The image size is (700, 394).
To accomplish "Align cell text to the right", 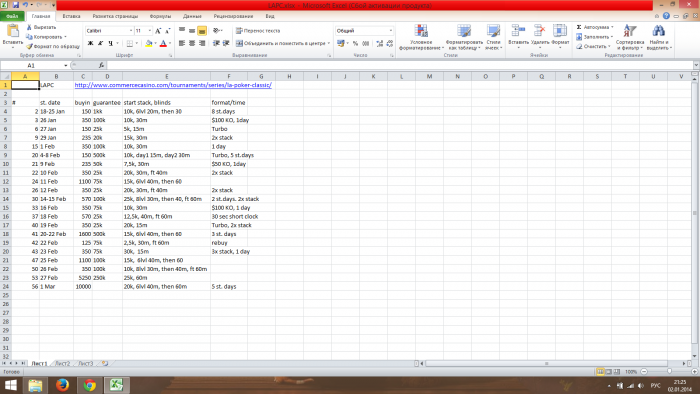I will pyautogui.click(x=202, y=43).
